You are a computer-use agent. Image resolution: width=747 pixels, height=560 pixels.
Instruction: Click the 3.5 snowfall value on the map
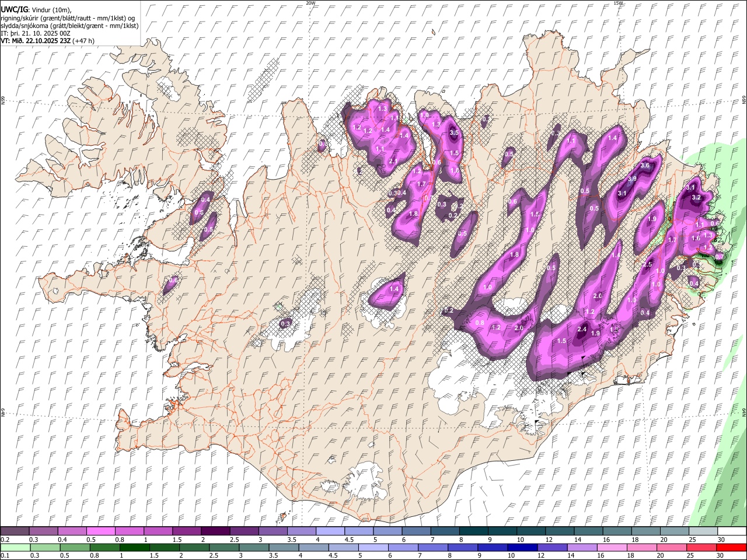(455, 133)
